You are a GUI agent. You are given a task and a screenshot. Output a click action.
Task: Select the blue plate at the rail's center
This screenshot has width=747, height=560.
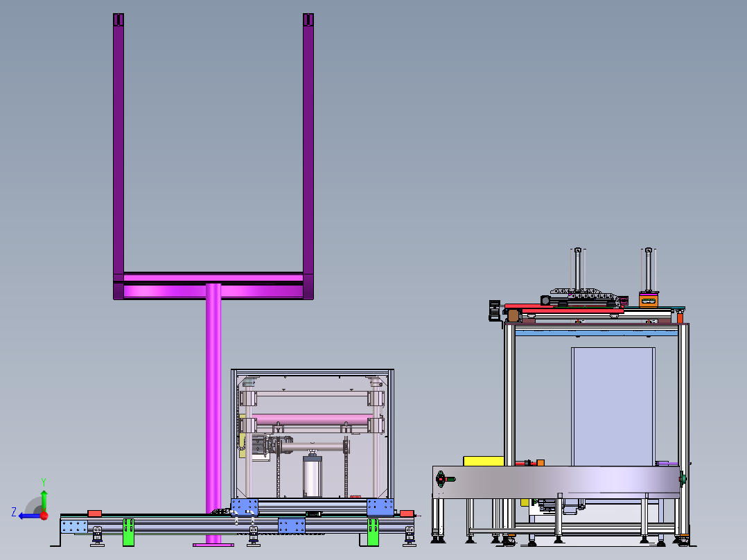click(292, 526)
